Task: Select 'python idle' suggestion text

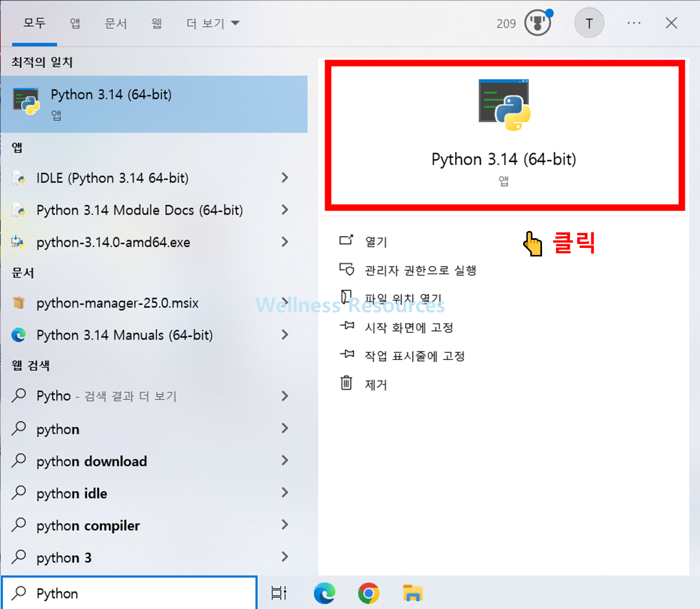Action: [x=72, y=493]
